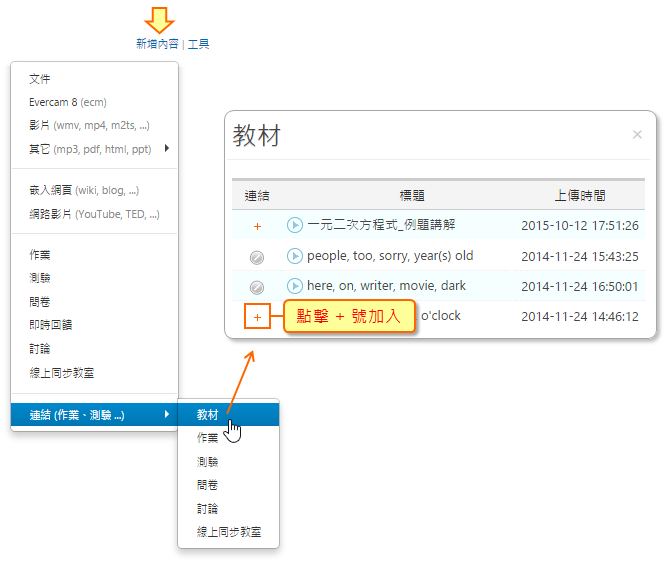
Task: Click the gray linked icon beside 'here, on, writer'
Action: coord(257,287)
